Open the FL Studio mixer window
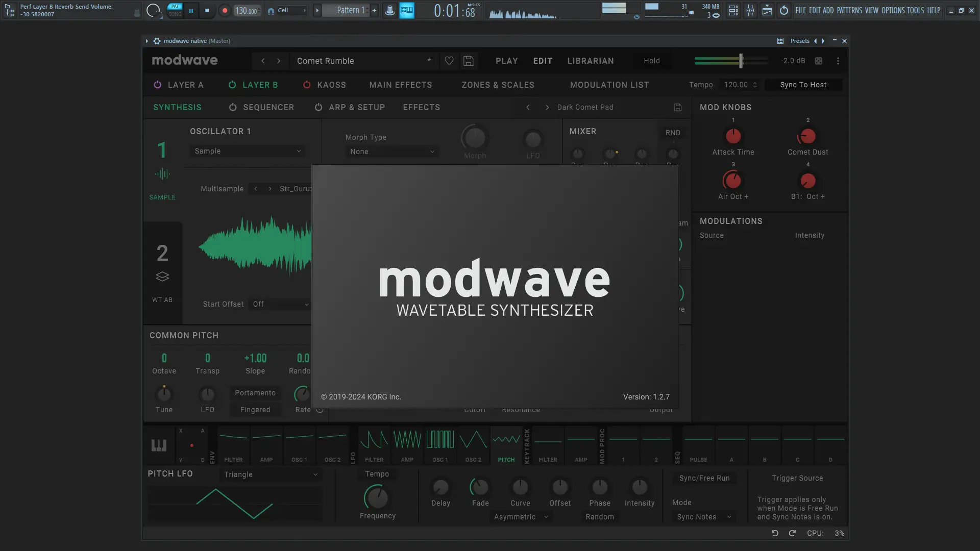The height and width of the screenshot is (551, 980). click(x=750, y=10)
